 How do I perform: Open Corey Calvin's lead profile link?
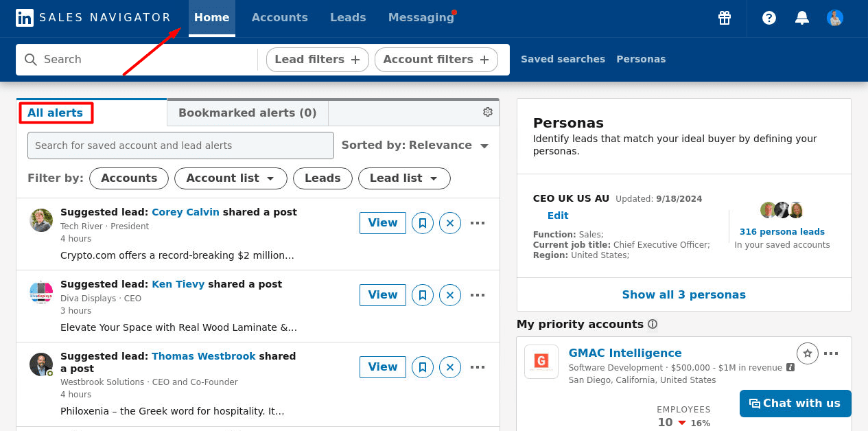tap(185, 213)
